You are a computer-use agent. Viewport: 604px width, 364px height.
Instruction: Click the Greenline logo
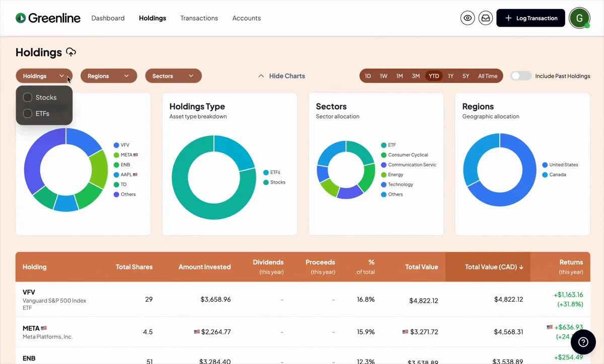coord(48,18)
